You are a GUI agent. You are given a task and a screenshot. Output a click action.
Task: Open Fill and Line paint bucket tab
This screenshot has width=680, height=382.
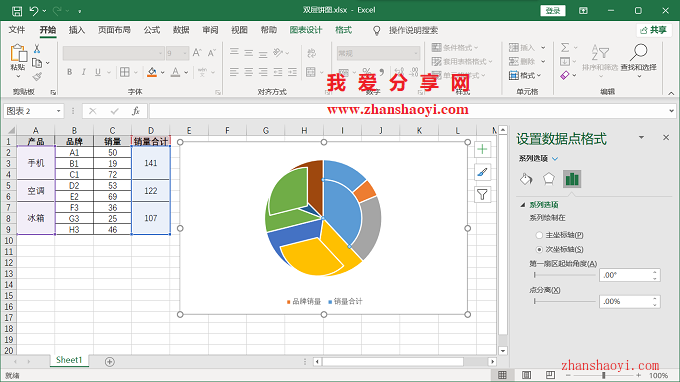pos(526,179)
